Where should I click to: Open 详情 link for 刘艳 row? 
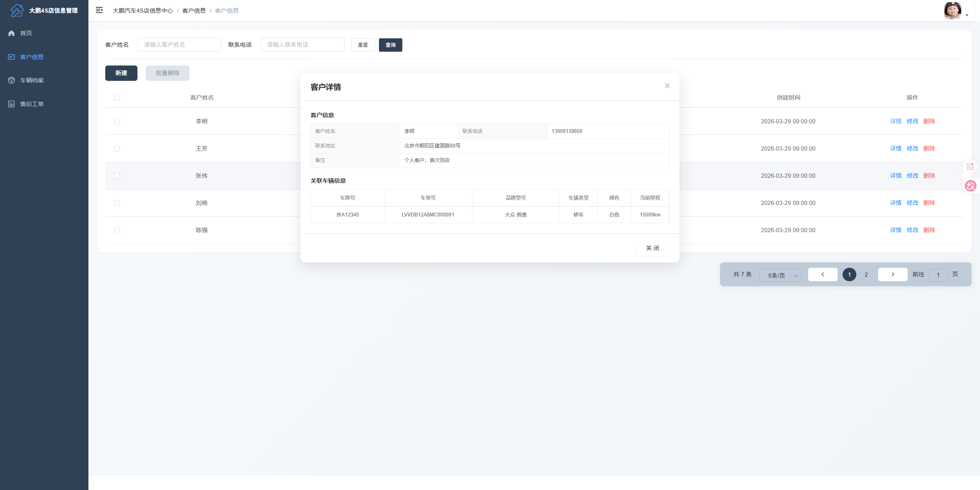click(x=896, y=203)
